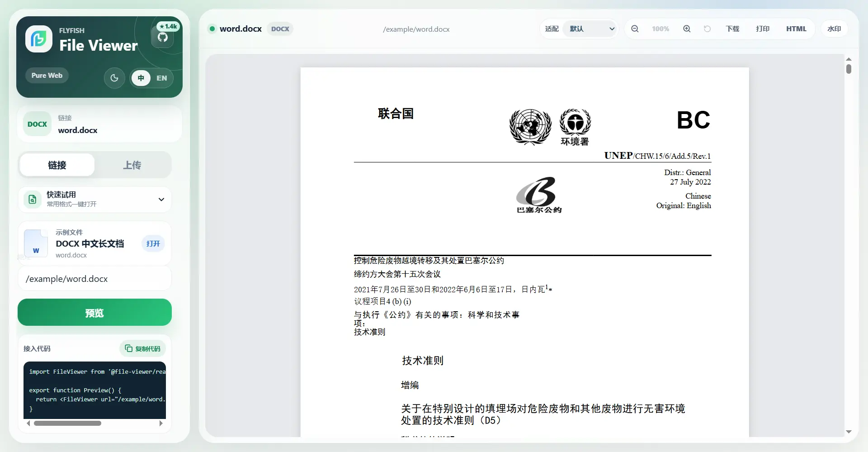Click the United Nations emblem in document
868x452 pixels.
click(530, 127)
